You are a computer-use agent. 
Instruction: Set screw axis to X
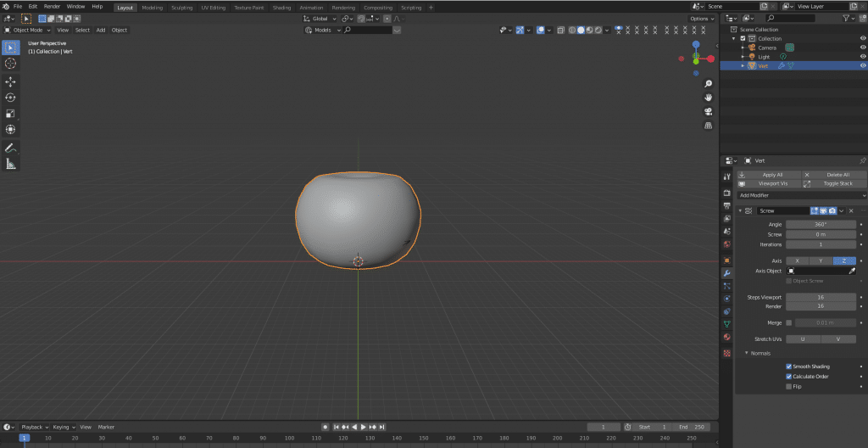797,260
